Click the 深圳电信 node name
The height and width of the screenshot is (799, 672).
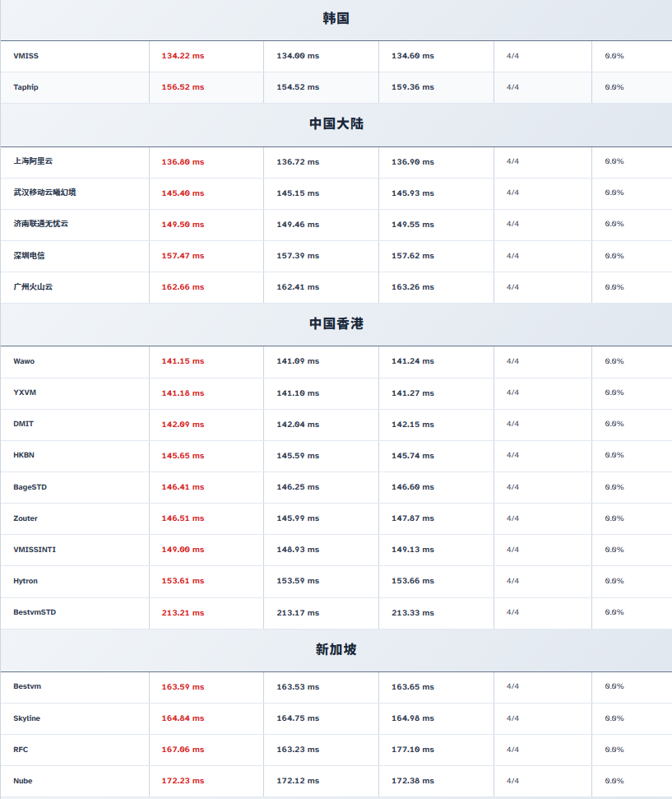[x=29, y=256]
